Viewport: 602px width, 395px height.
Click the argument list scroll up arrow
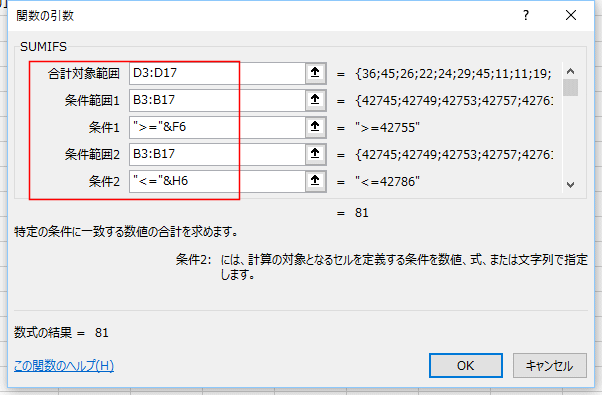[571, 71]
